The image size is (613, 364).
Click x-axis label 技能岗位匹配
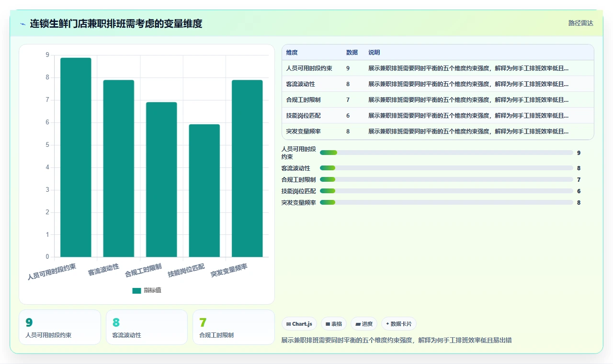click(x=186, y=270)
